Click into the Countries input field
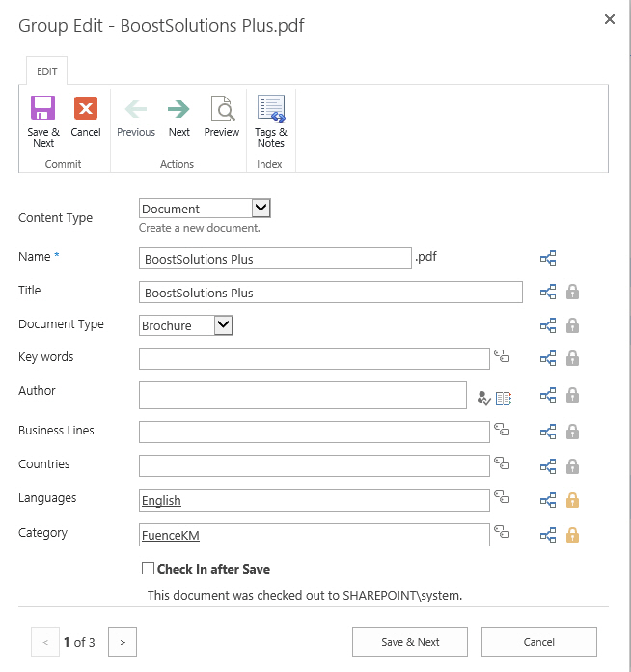This screenshot has height=672, width=631. (315, 465)
